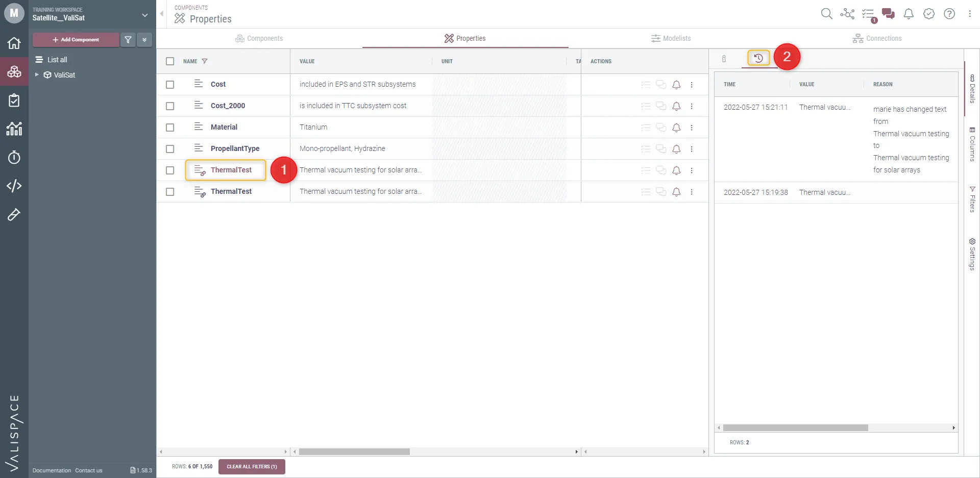This screenshot has height=478, width=980.
Task: Open the Components module cubes icon
Action: tap(14, 72)
